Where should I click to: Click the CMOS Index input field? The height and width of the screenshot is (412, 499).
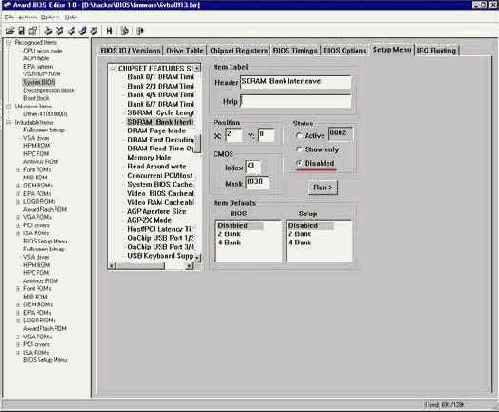click(x=253, y=166)
